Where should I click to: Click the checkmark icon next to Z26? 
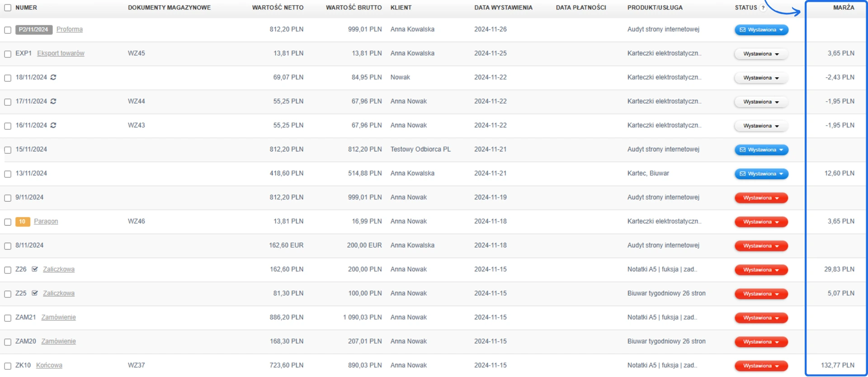point(35,269)
